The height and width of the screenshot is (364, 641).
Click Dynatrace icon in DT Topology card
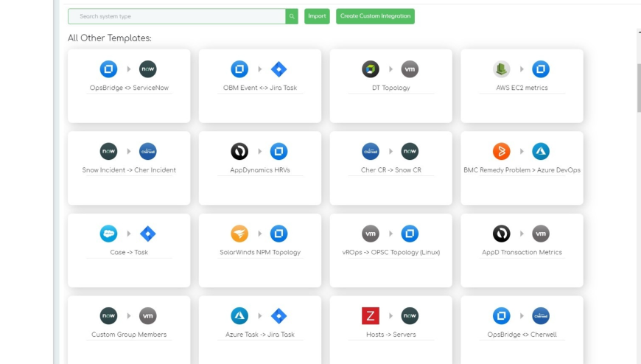[371, 69]
